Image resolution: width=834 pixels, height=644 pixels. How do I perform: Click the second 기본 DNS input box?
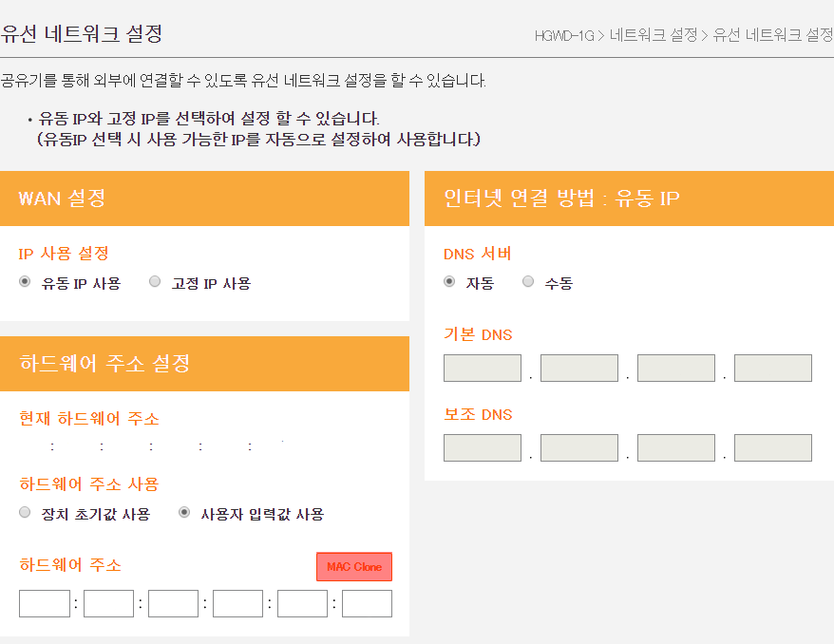(578, 368)
